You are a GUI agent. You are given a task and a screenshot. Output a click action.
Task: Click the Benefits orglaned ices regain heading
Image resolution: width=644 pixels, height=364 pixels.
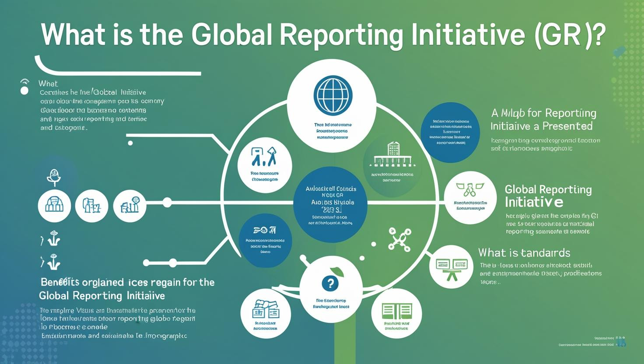point(128,282)
